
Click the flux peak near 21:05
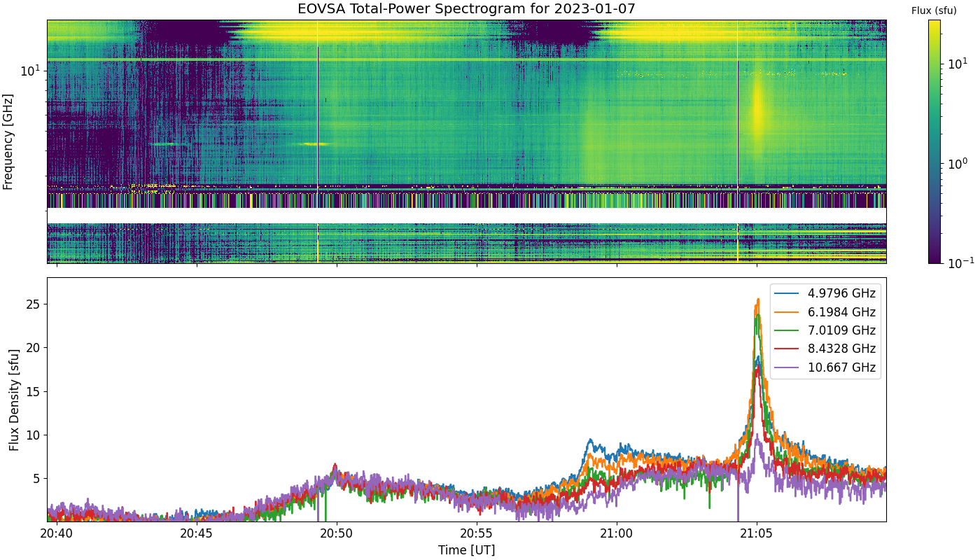click(757, 300)
